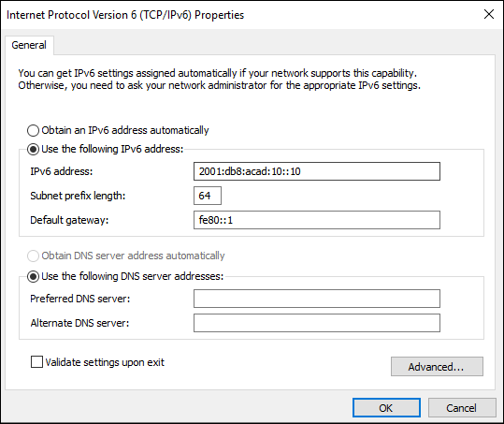504x424 pixels.
Task: Focus the Preferred DNS server field
Action: [317, 299]
